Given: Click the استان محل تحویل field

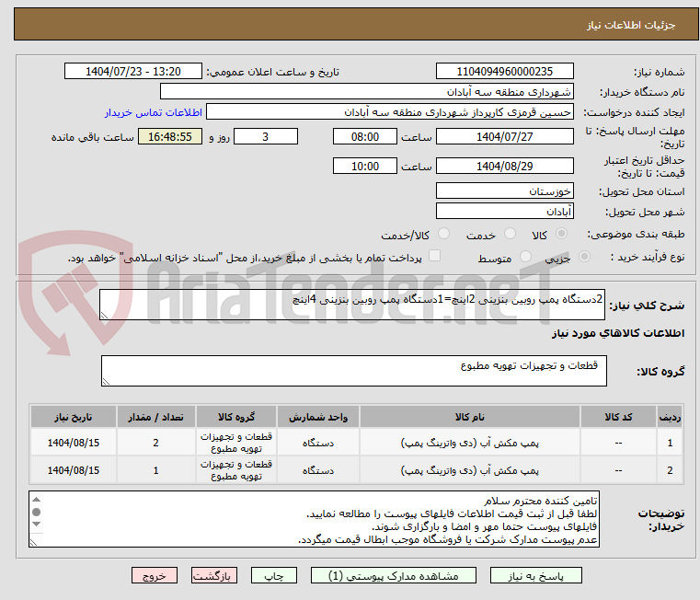Looking at the screenshot, I should pyautogui.click(x=504, y=191).
